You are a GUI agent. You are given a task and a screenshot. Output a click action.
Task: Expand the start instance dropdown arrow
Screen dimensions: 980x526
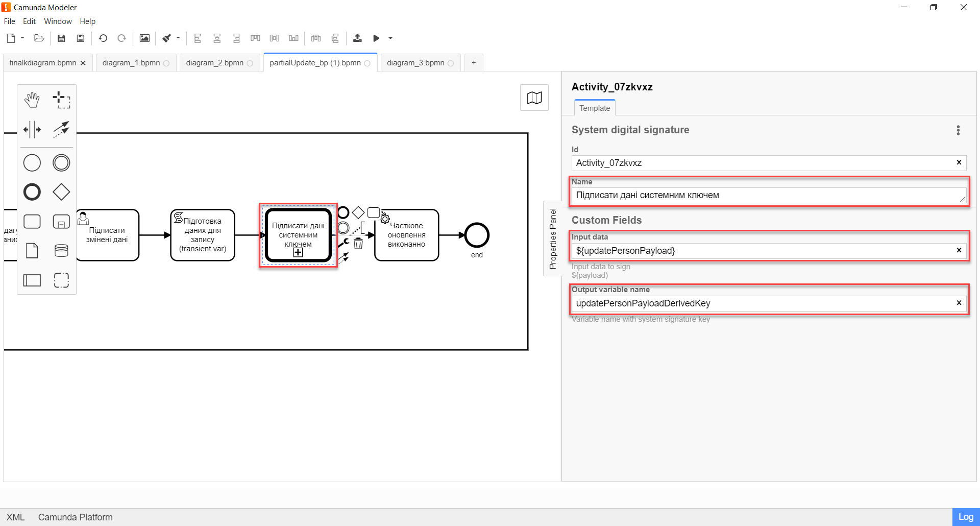tap(390, 38)
